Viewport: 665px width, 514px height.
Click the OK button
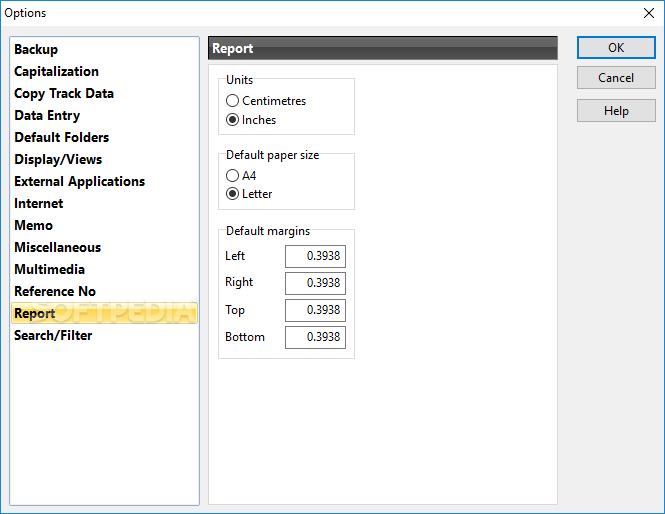pyautogui.click(x=616, y=47)
